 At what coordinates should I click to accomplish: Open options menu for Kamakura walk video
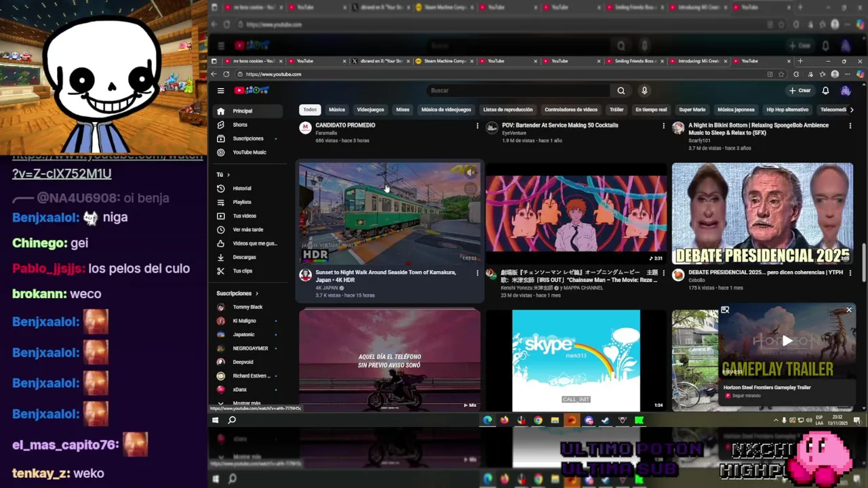477,273
